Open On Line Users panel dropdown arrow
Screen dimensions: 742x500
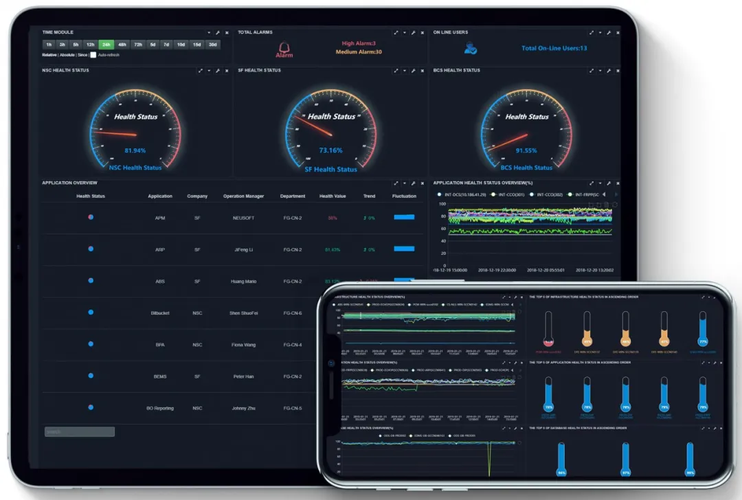point(600,33)
